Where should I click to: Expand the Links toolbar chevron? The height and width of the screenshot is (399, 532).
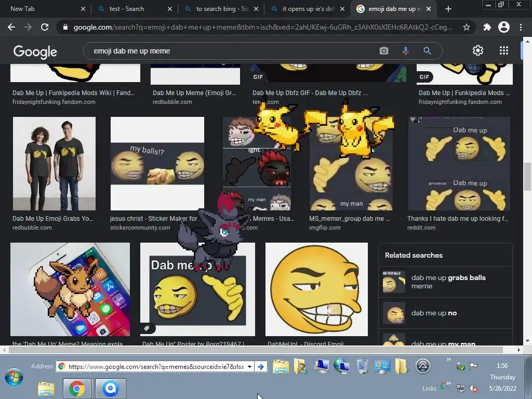(448, 383)
